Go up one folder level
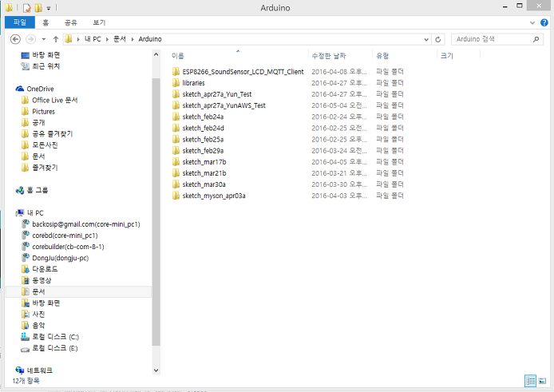Screen dimensions: 554x392 coord(55,39)
